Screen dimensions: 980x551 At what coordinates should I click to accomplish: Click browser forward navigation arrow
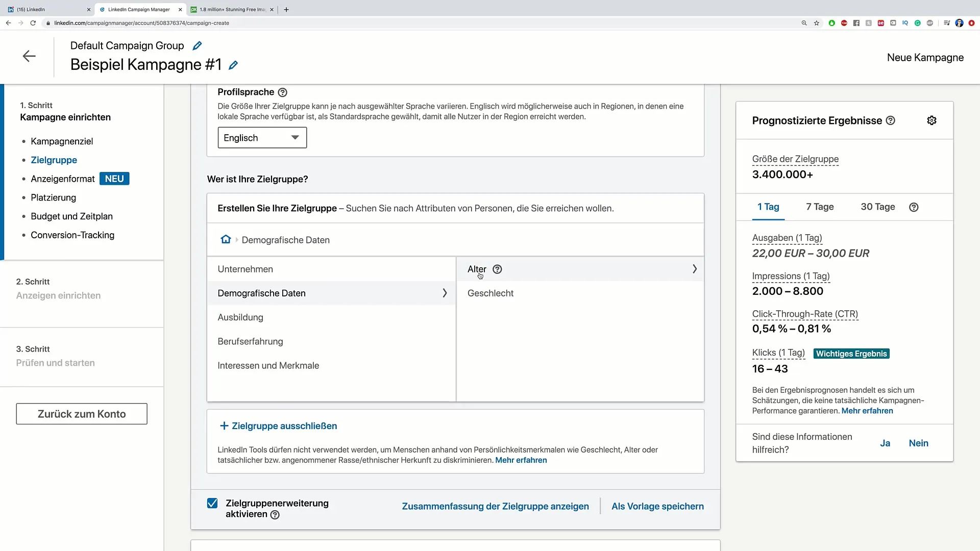coord(20,23)
